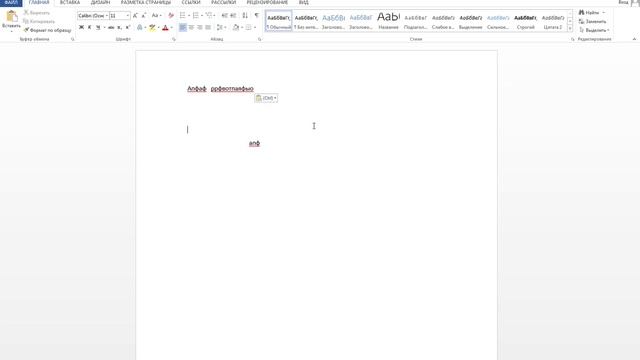This screenshot has width=640, height=360.
Task: Open the Paste Options (Ctrl) popup button
Action: 266,98
